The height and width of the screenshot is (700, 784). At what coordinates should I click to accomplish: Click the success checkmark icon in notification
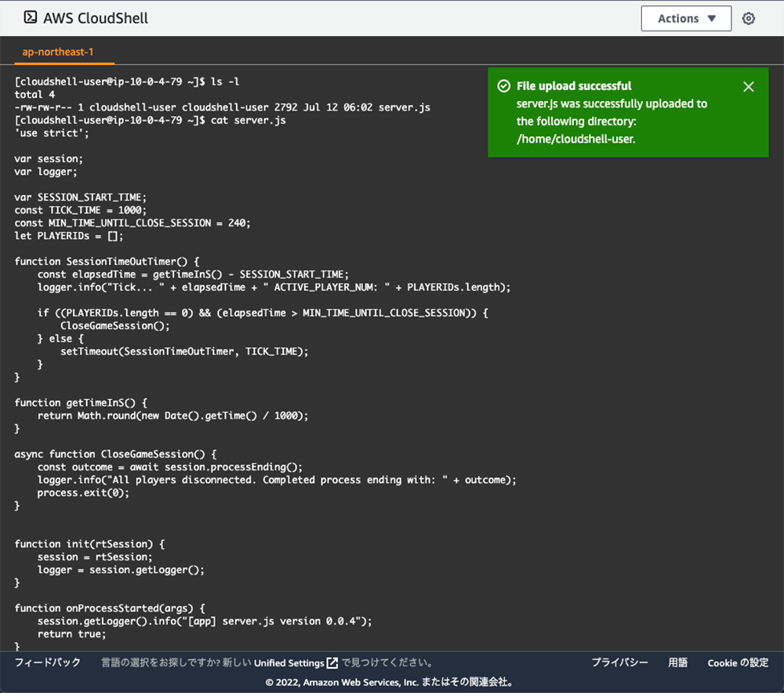[x=504, y=86]
